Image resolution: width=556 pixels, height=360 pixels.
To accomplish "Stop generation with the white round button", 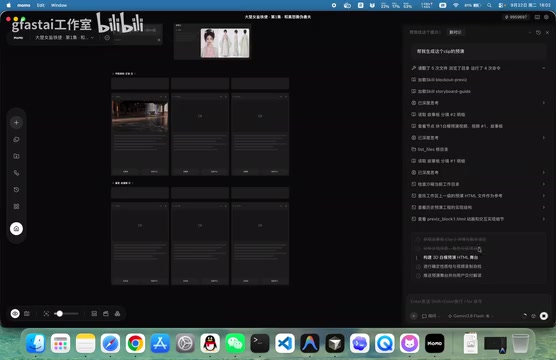I will [544, 316].
